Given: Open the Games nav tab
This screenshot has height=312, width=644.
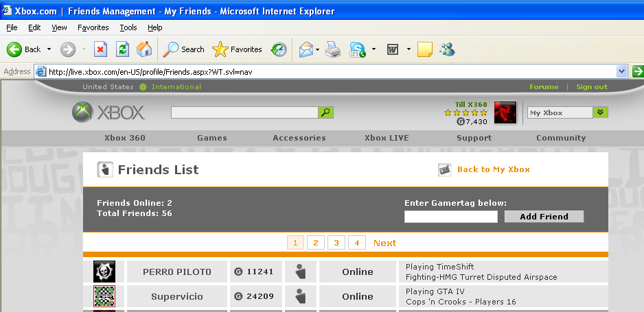Looking at the screenshot, I should pyautogui.click(x=212, y=138).
